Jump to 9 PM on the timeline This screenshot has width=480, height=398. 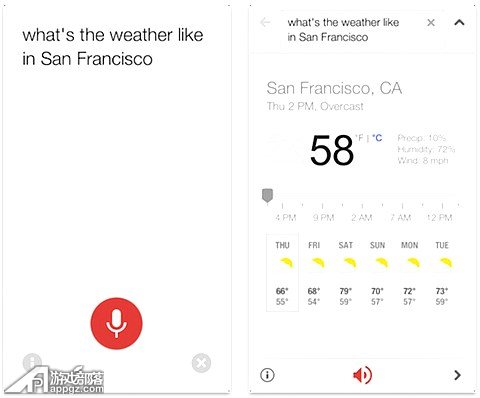tap(323, 218)
